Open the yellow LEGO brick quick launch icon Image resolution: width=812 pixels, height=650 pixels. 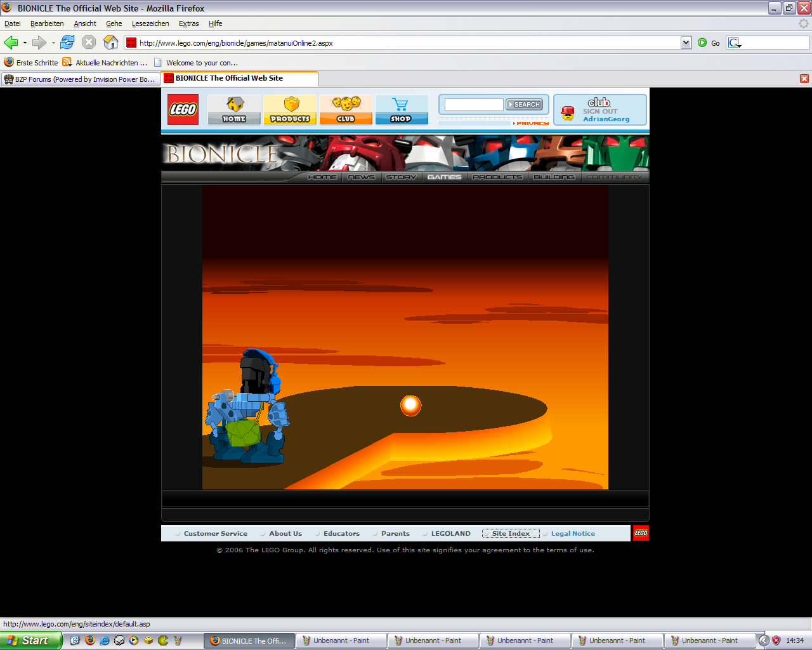pyautogui.click(x=148, y=640)
